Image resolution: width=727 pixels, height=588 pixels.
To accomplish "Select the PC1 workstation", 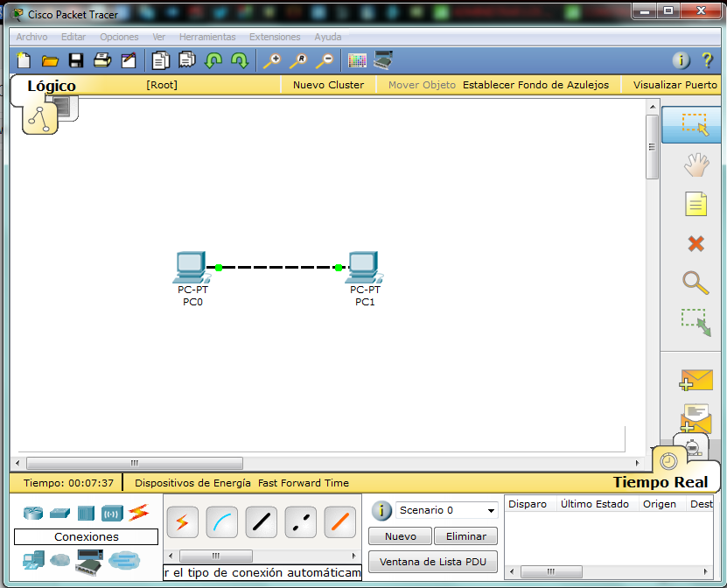I will click(364, 265).
